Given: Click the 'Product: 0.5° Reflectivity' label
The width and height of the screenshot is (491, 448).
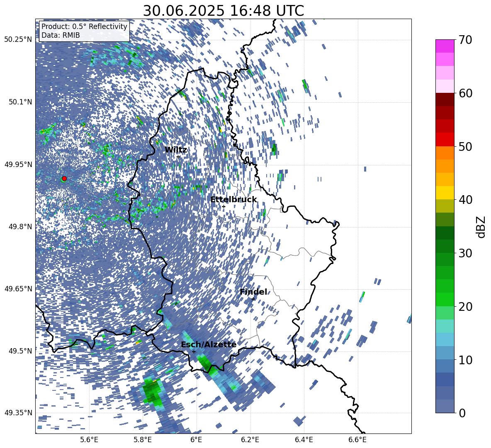Looking at the screenshot, I should pos(84,27).
